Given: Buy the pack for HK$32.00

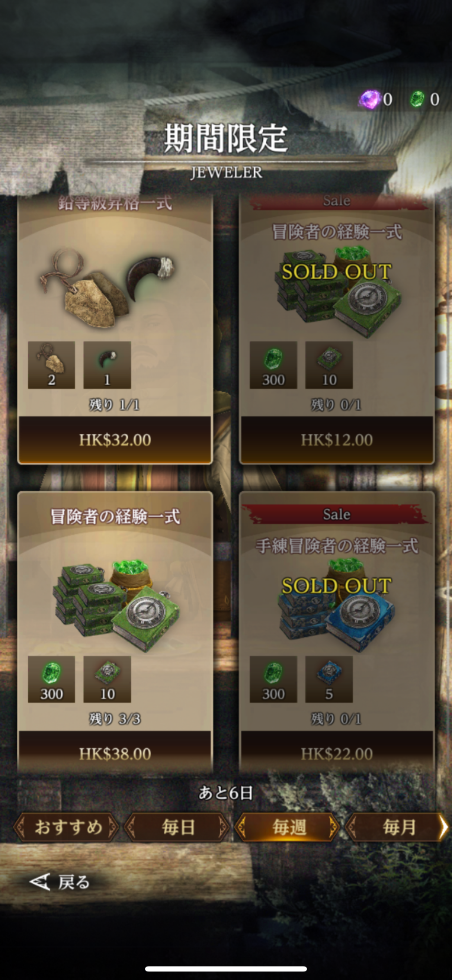Looking at the screenshot, I should (115, 440).
